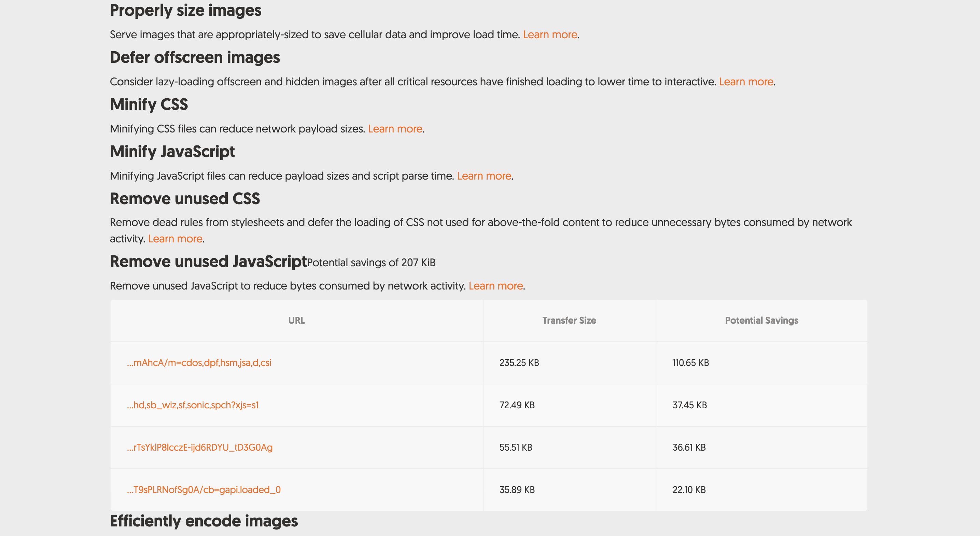Viewport: 980px width, 536px height.
Task: Click the Minify JavaScript heading
Action: coord(172,152)
